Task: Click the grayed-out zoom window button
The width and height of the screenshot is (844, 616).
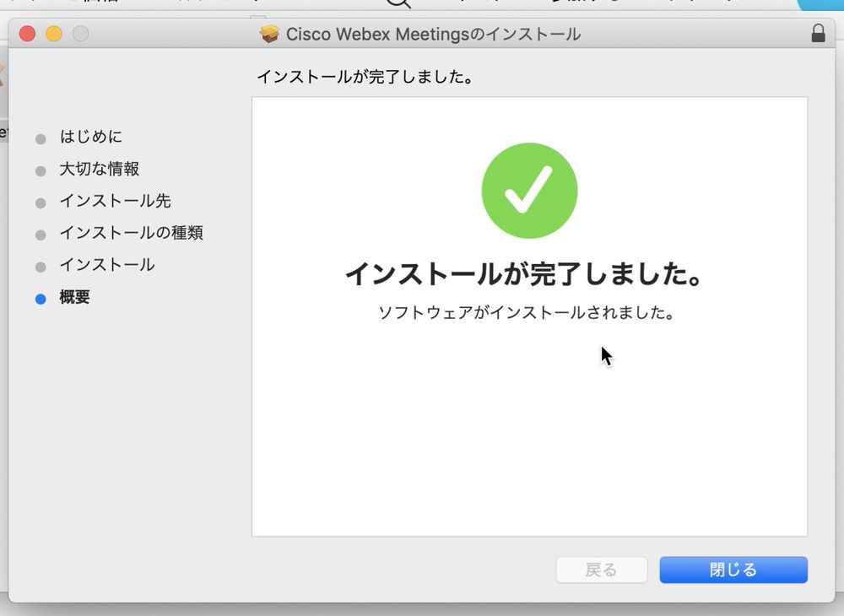Action: pyautogui.click(x=81, y=34)
